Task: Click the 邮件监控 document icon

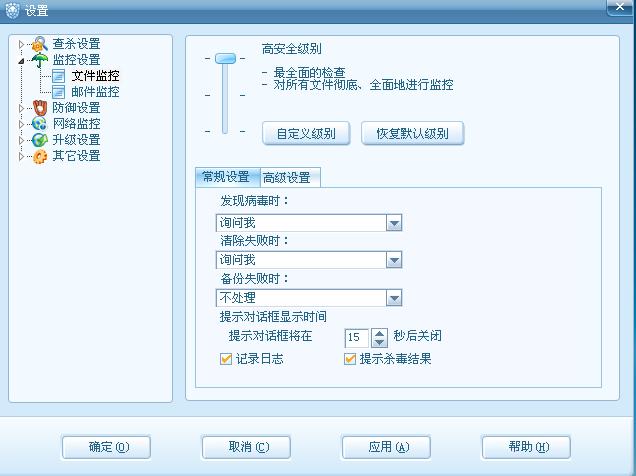Action: coord(58,92)
